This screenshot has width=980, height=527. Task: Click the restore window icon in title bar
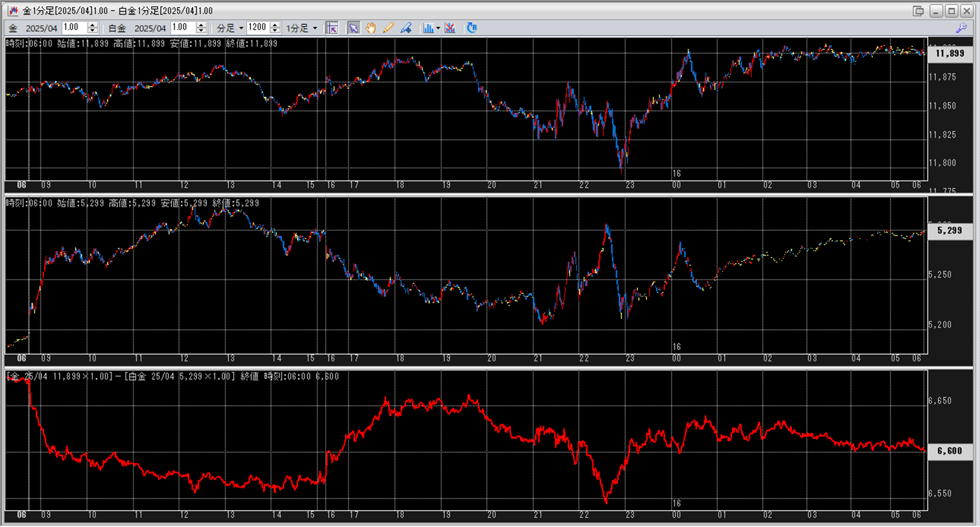click(x=918, y=11)
